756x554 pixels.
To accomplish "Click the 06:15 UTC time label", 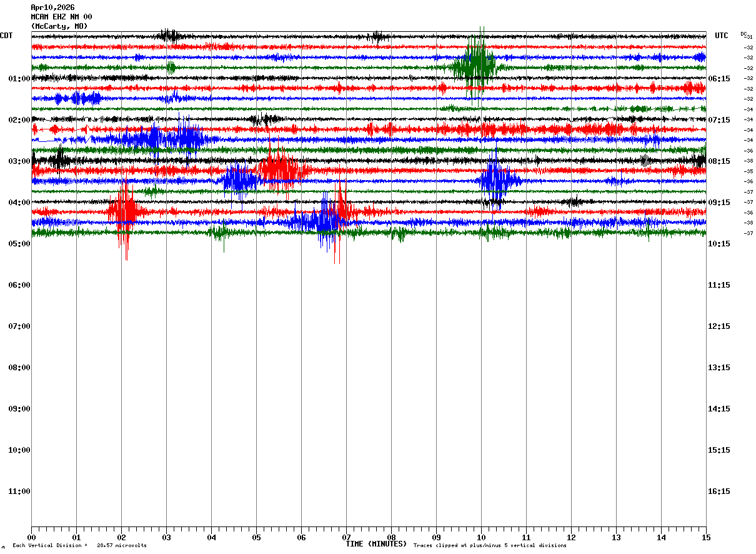I will point(719,79).
